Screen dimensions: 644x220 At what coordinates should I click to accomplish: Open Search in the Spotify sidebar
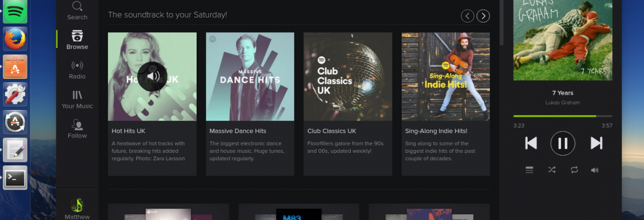click(77, 11)
